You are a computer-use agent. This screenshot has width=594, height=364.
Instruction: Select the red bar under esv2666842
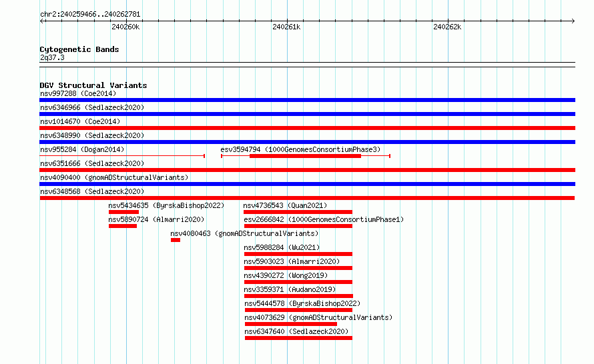298,226
